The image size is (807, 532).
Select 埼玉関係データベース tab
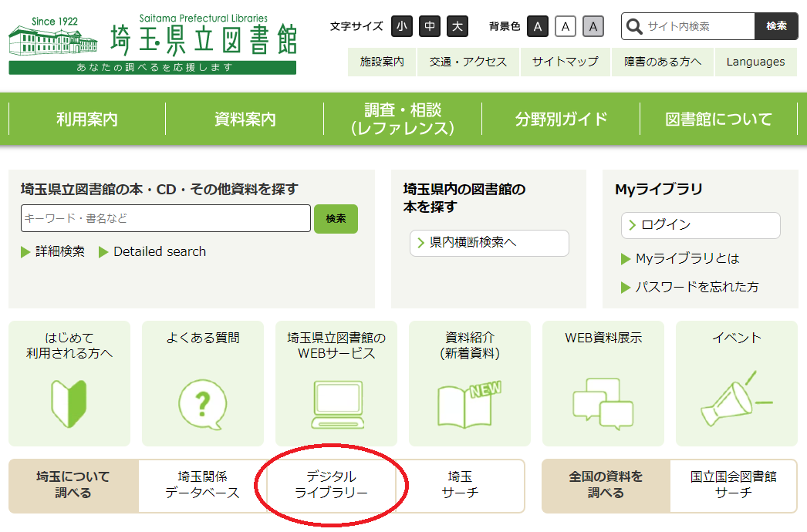pyautogui.click(x=203, y=485)
